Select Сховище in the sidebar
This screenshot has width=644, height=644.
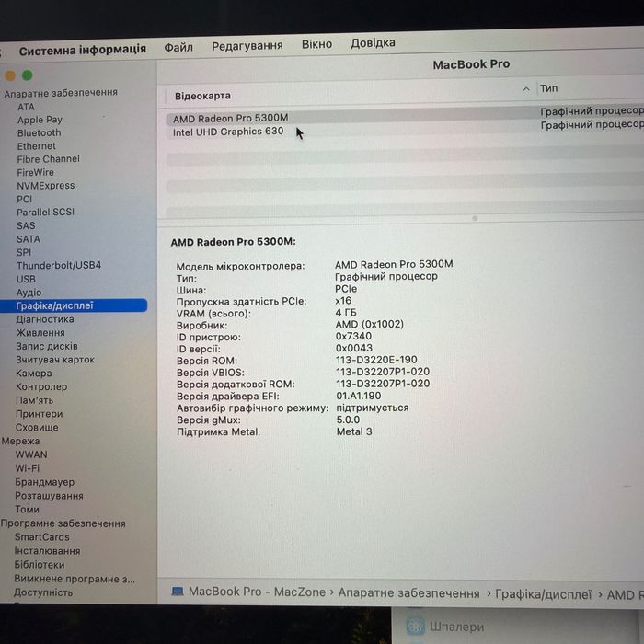pos(37,428)
